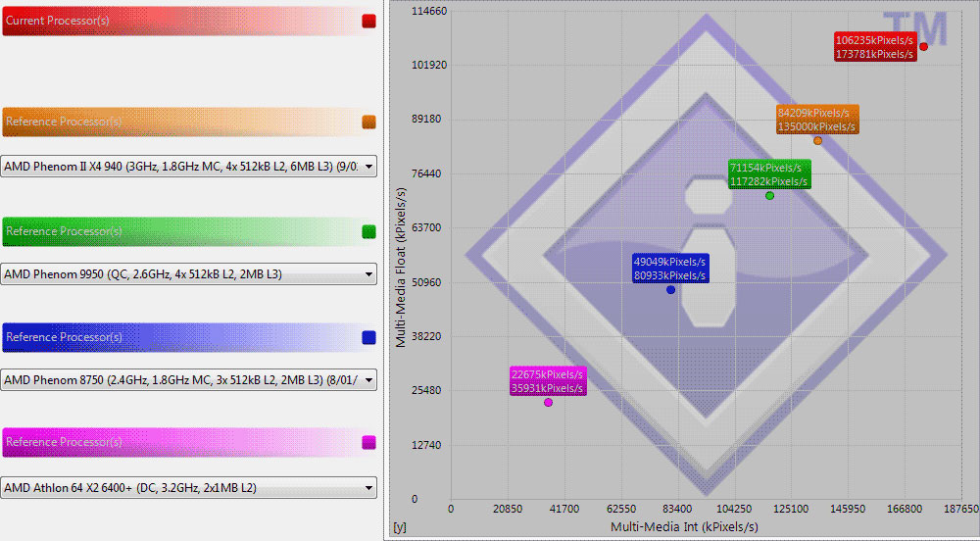Click the green data point on the chart
This screenshot has width=980, height=541.
pyautogui.click(x=769, y=196)
